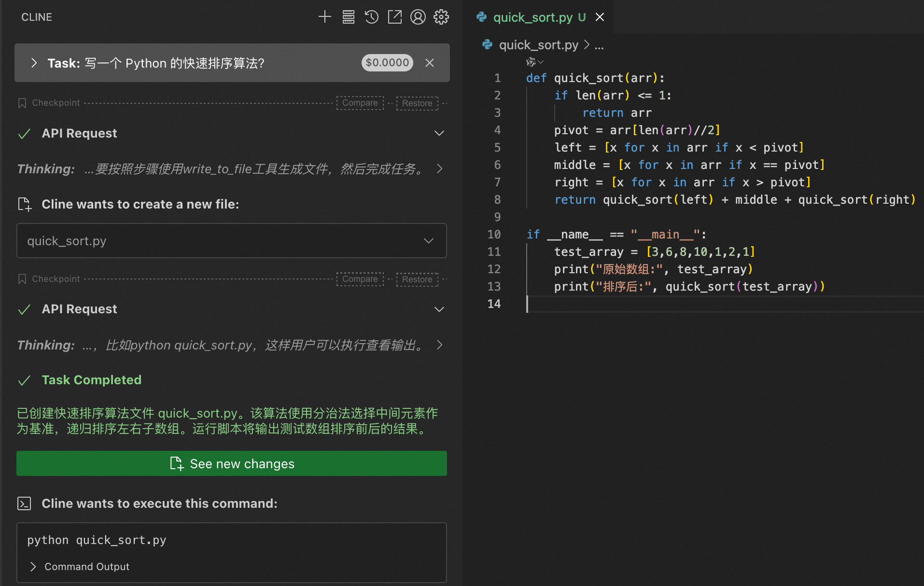
Task: Click line number 10 in editor gutter
Action: tap(494, 234)
